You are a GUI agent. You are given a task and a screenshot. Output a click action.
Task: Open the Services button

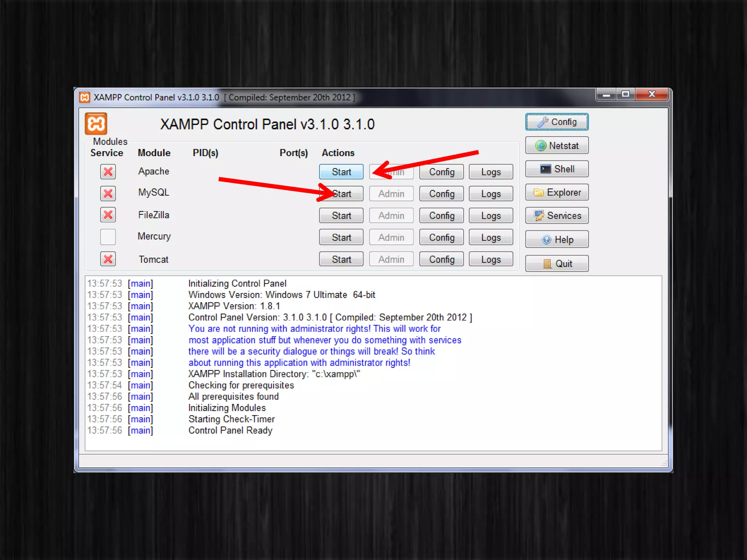(557, 216)
